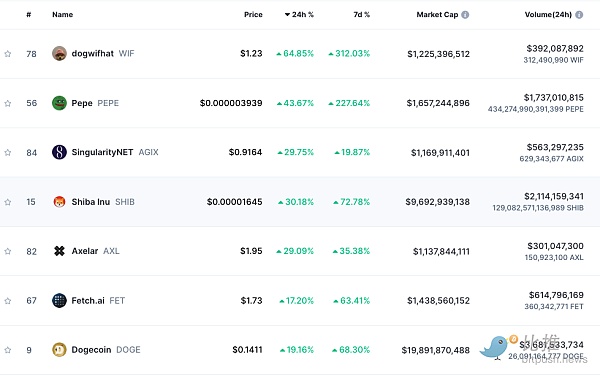Toggle the watchlist star for dogwifhat
This screenshot has height=376, width=600.
pos(8,54)
